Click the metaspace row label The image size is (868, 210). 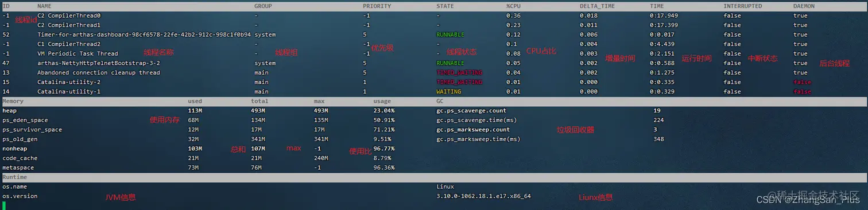(x=18, y=168)
